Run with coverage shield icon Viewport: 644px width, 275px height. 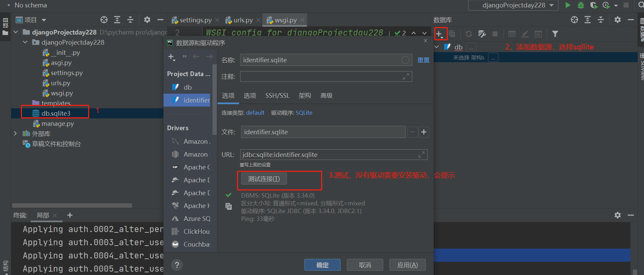593,5
